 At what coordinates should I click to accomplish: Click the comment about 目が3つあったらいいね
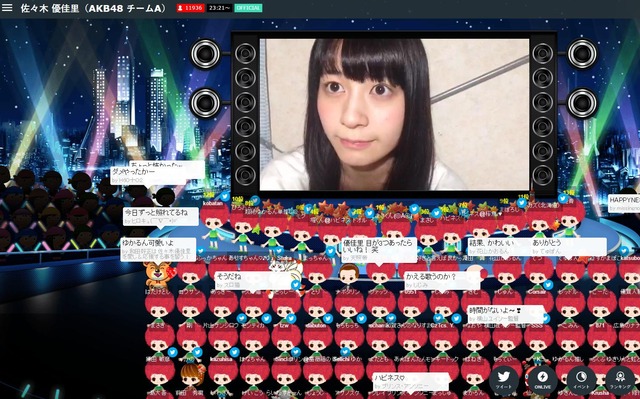(x=379, y=249)
